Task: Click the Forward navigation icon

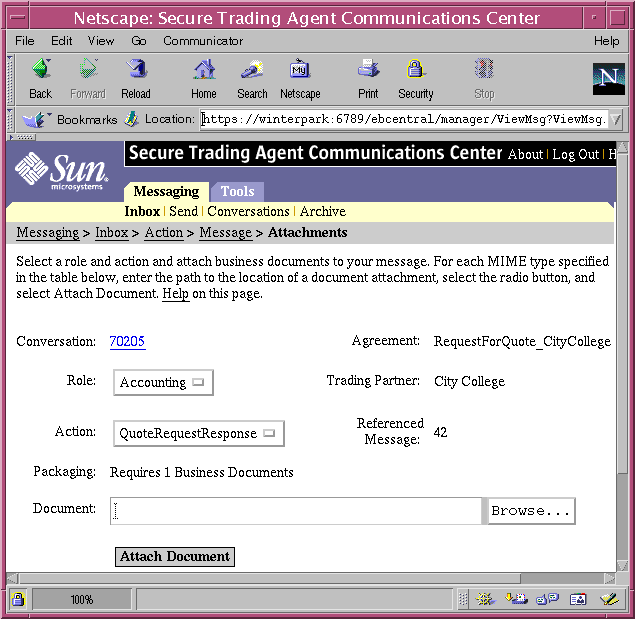Action: (x=88, y=69)
